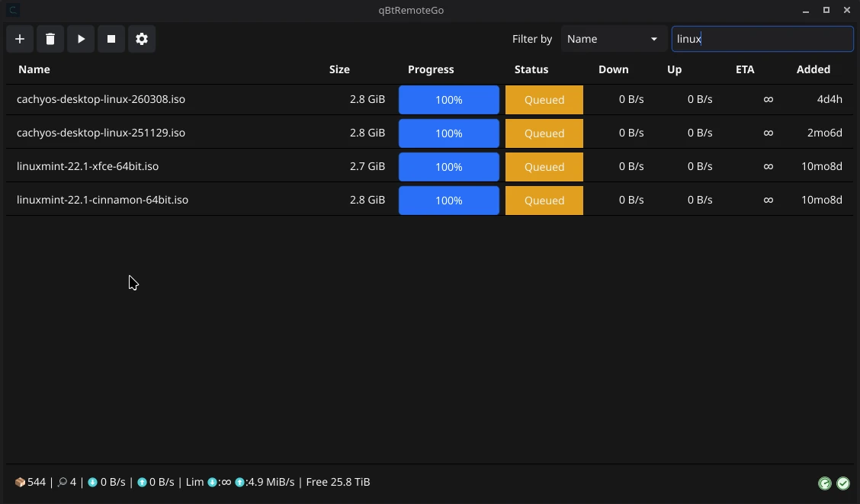The width and height of the screenshot is (860, 504).
Task: Click the trash delete torrent button
Action: click(50, 39)
